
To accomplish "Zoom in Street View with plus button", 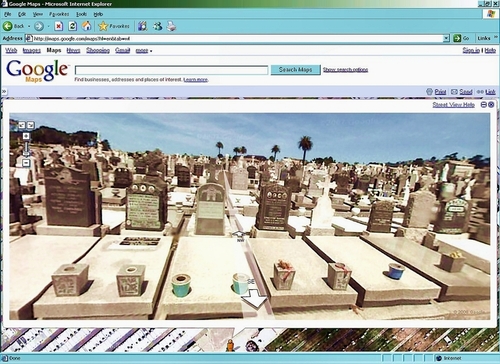I will pos(26,136).
